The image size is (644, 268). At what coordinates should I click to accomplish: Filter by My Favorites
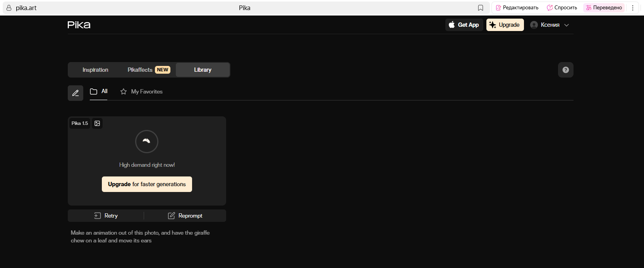[141, 92]
